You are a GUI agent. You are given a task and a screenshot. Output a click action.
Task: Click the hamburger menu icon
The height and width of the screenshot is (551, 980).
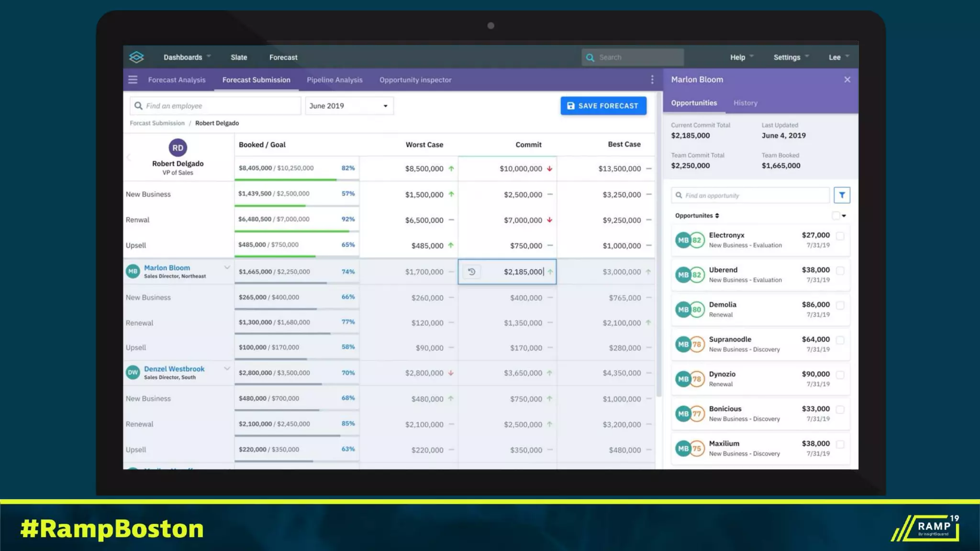[x=133, y=80]
